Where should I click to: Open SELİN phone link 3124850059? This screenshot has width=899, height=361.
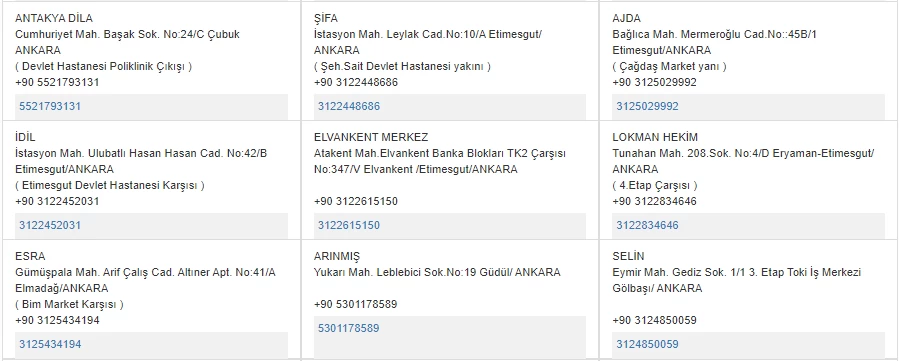[647, 344]
